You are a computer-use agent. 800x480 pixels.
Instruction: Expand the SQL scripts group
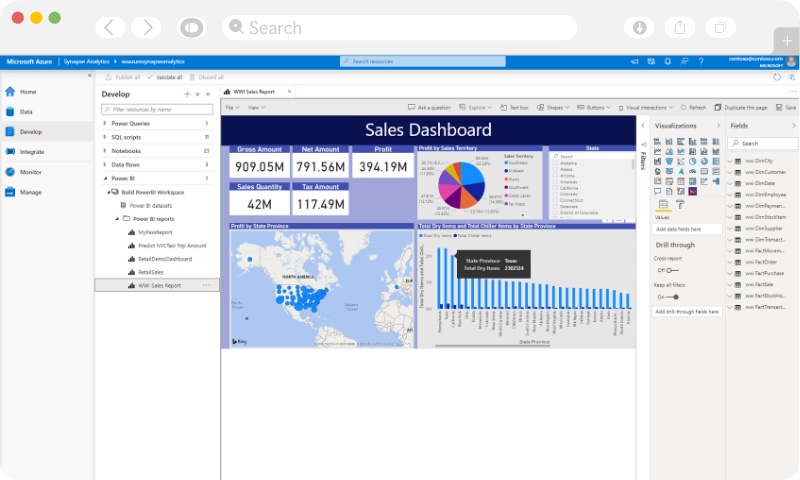pyautogui.click(x=105, y=137)
